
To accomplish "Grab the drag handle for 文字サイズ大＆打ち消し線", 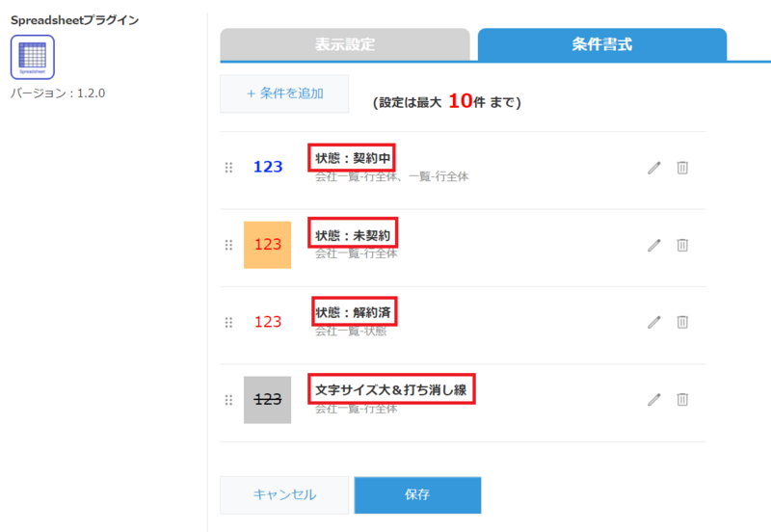I will (228, 399).
